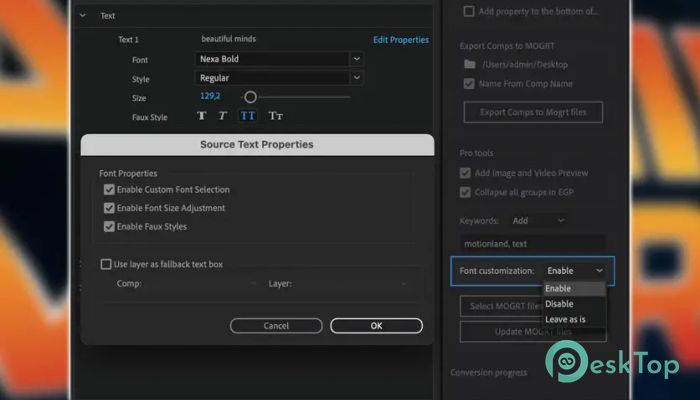Click the Text 1 property label
This screenshot has height=400, width=700.
[128, 40]
